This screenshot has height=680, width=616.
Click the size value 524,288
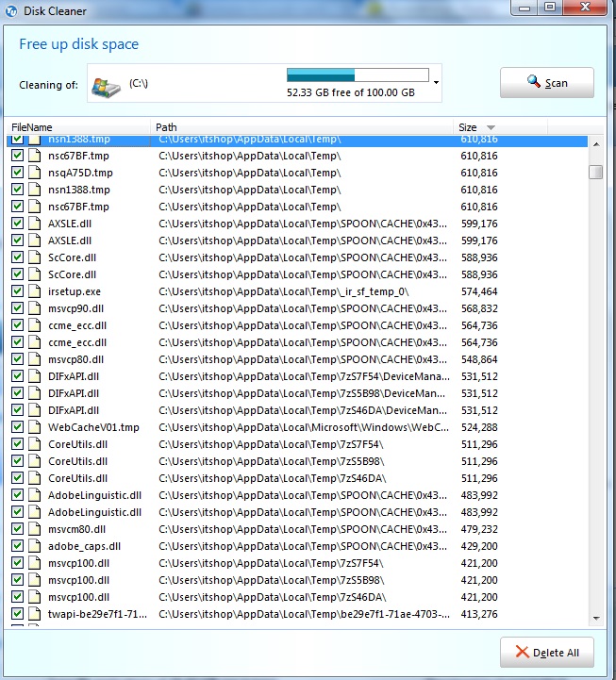pyautogui.click(x=479, y=427)
